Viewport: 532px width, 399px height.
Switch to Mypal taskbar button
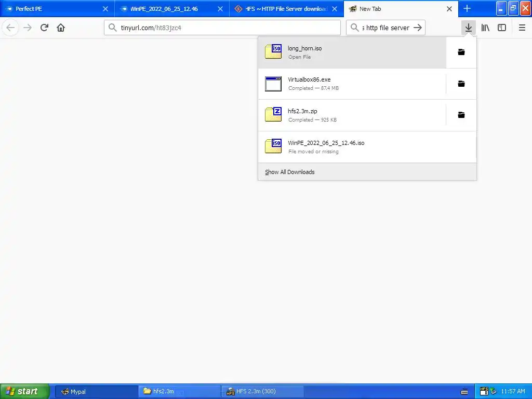coord(96,392)
